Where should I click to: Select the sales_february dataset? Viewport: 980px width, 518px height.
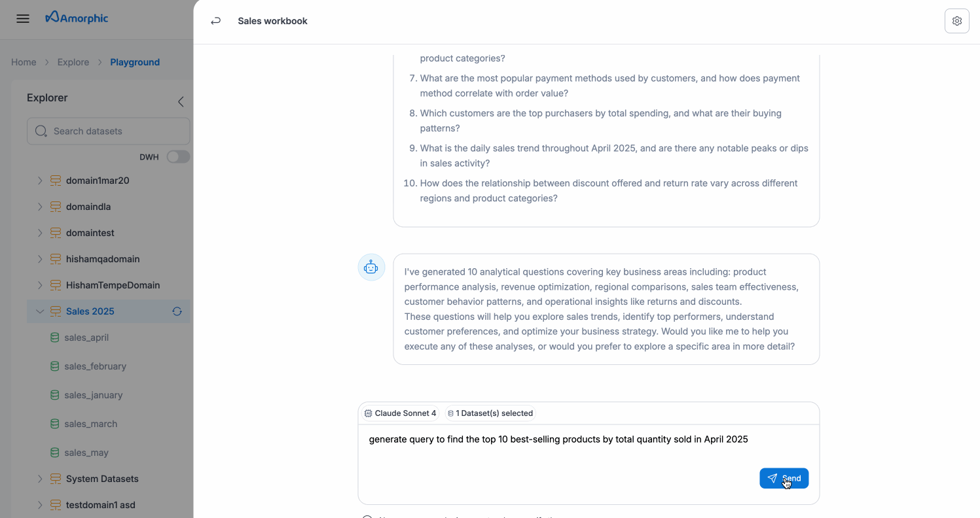click(x=95, y=366)
